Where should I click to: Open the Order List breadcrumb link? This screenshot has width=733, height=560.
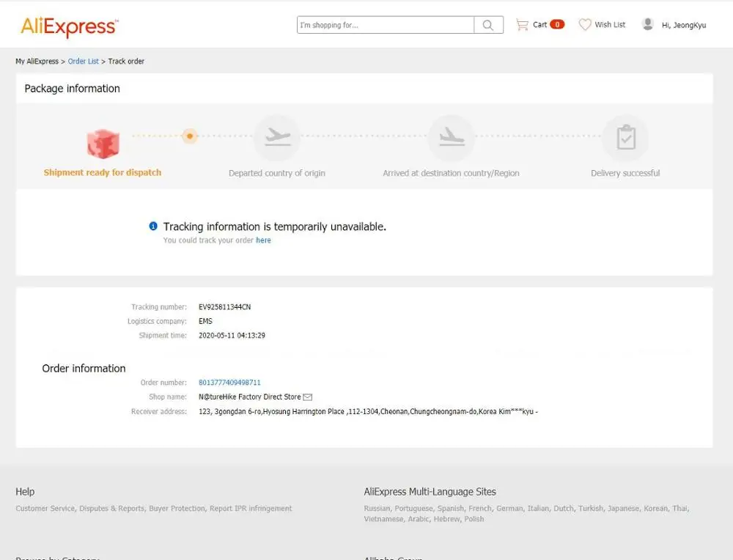click(x=84, y=62)
